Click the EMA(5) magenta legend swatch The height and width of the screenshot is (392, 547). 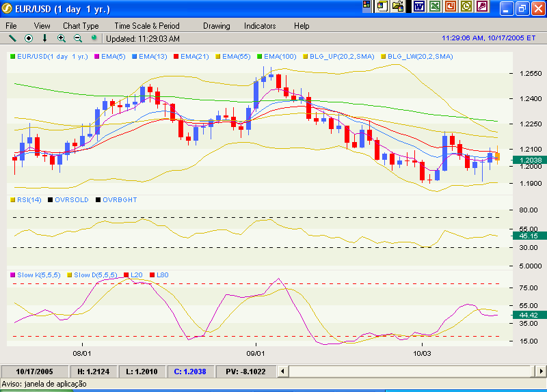click(x=96, y=57)
